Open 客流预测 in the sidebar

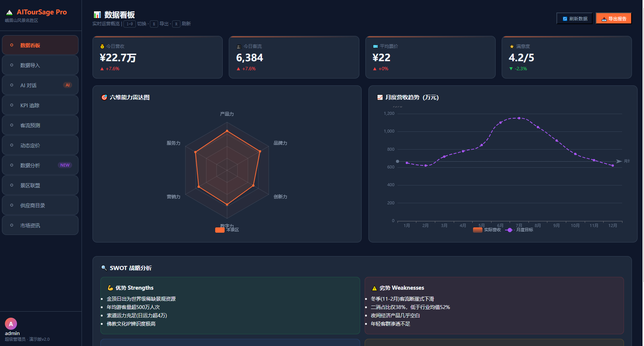tap(40, 125)
